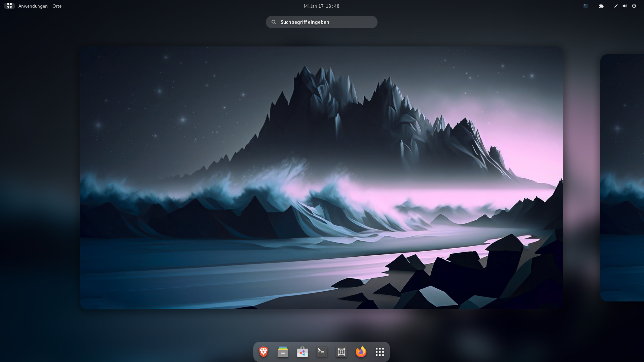644x362 pixels.
Task: Click the speaker volume icon in top bar
Action: pos(624,6)
